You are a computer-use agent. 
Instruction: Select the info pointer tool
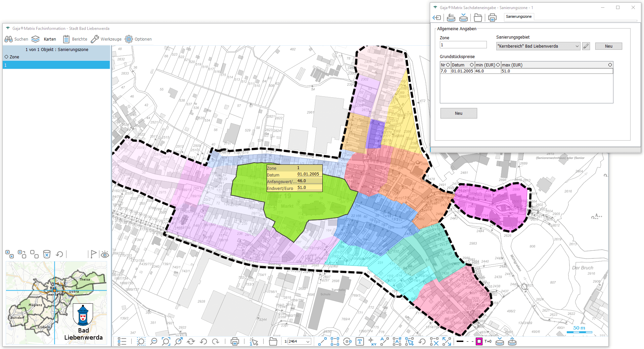254,342
